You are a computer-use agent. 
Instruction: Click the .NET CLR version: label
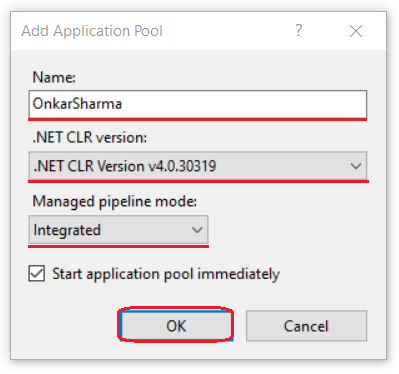(x=90, y=137)
